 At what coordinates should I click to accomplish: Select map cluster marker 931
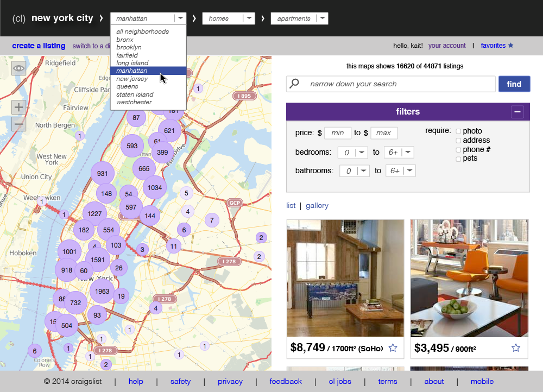pyautogui.click(x=102, y=174)
